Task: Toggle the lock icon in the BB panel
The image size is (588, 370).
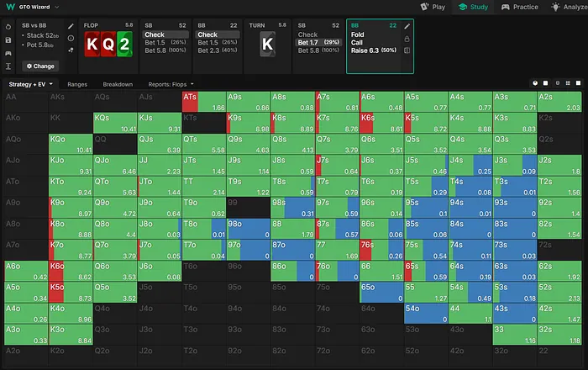Action: point(407,39)
